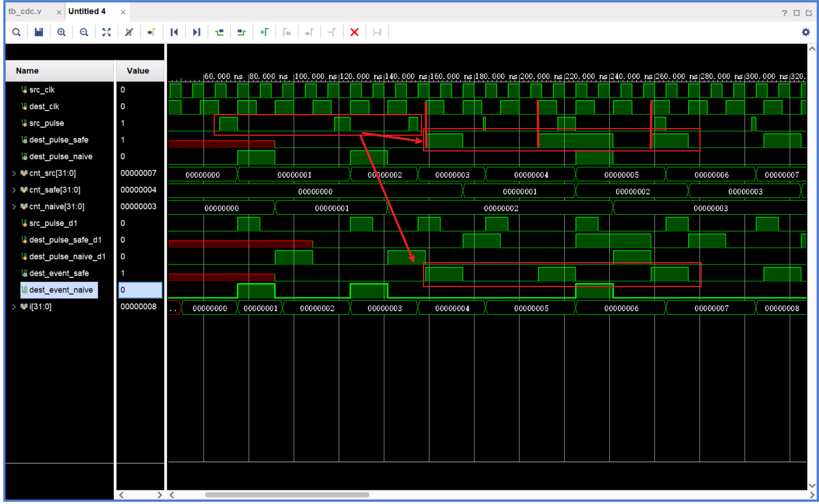Click the red X delete icon
819x504 pixels.
(x=354, y=32)
